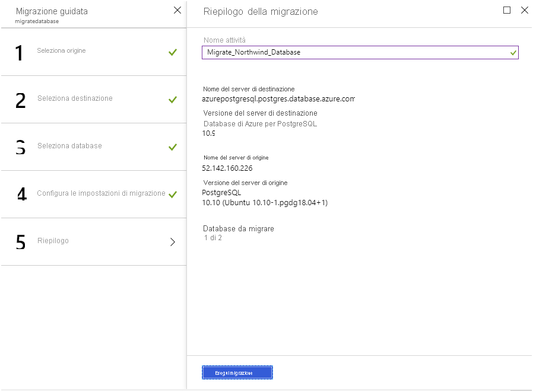Click the 1 di 2 databases link

pyautogui.click(x=213, y=238)
